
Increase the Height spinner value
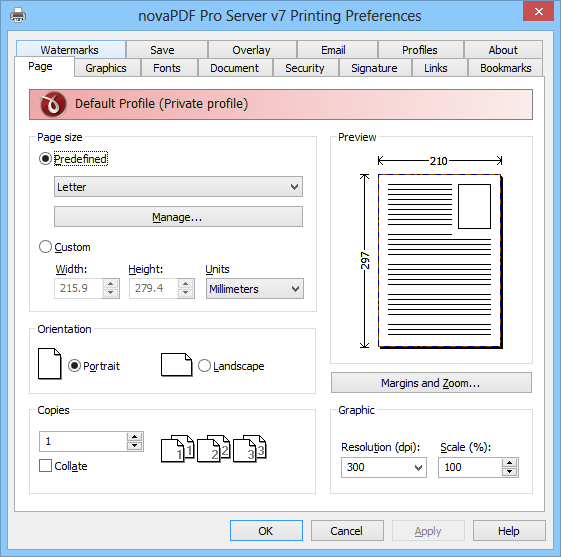185,284
